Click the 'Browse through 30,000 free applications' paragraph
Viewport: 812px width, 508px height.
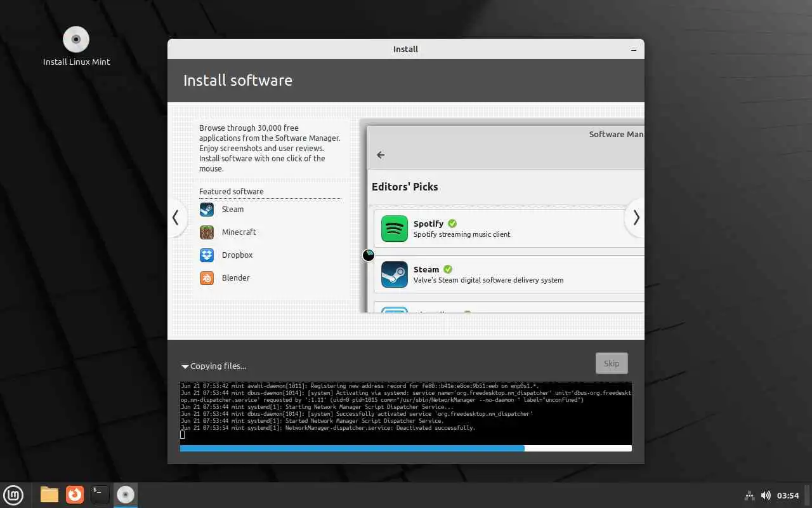coord(270,149)
